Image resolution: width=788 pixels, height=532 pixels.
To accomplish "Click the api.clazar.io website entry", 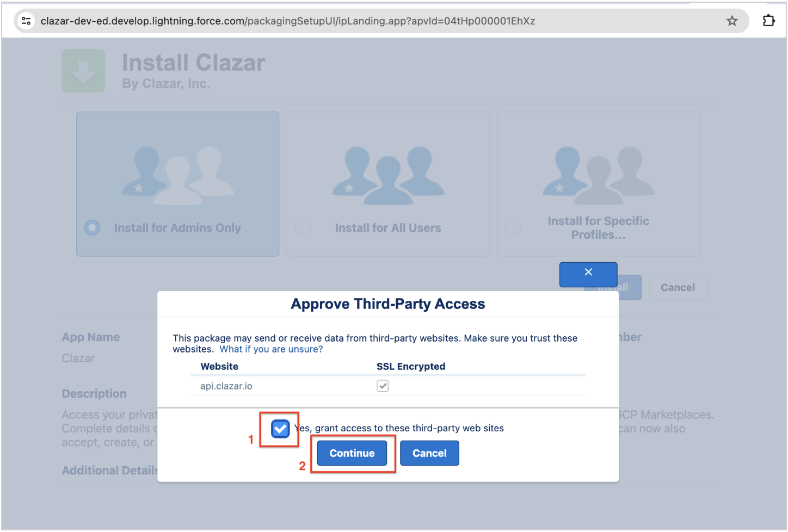I will coord(226,386).
